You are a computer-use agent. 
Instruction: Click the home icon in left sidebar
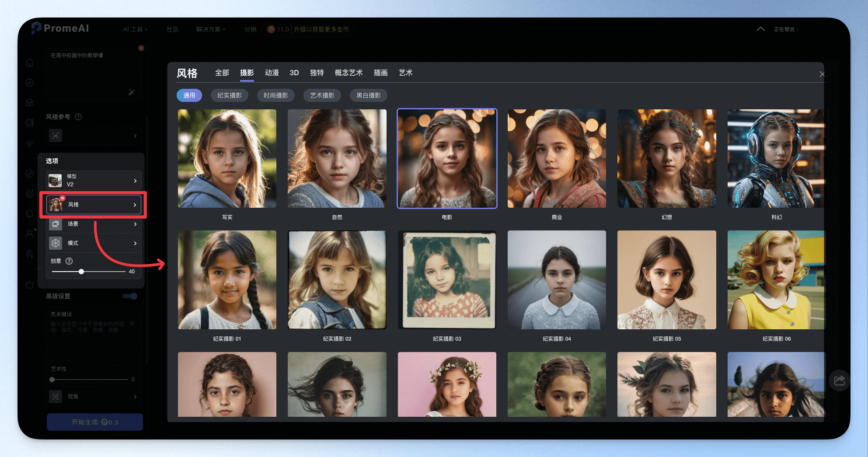click(29, 63)
